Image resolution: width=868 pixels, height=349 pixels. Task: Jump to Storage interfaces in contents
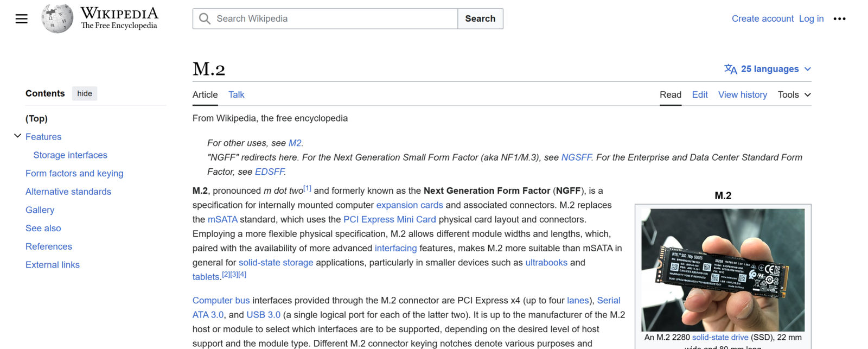click(70, 155)
